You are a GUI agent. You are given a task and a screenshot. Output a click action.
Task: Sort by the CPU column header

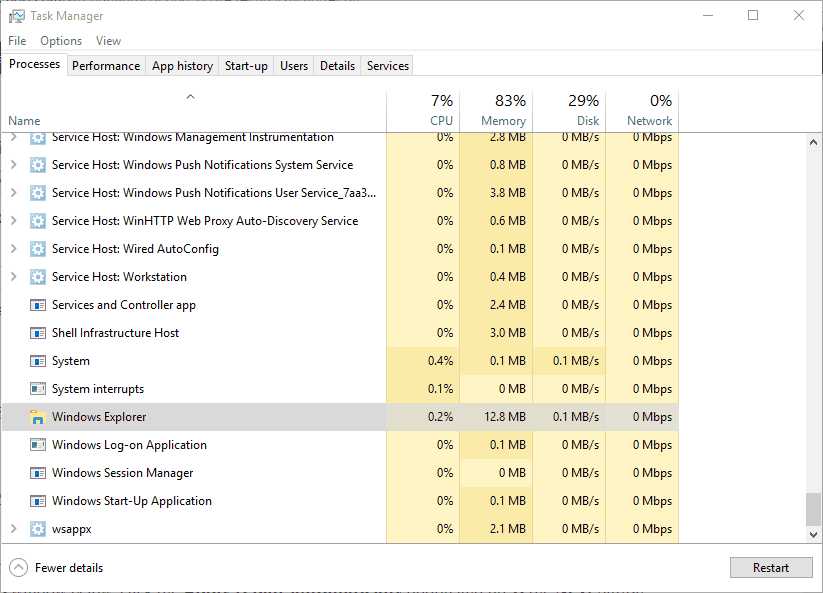pos(423,111)
